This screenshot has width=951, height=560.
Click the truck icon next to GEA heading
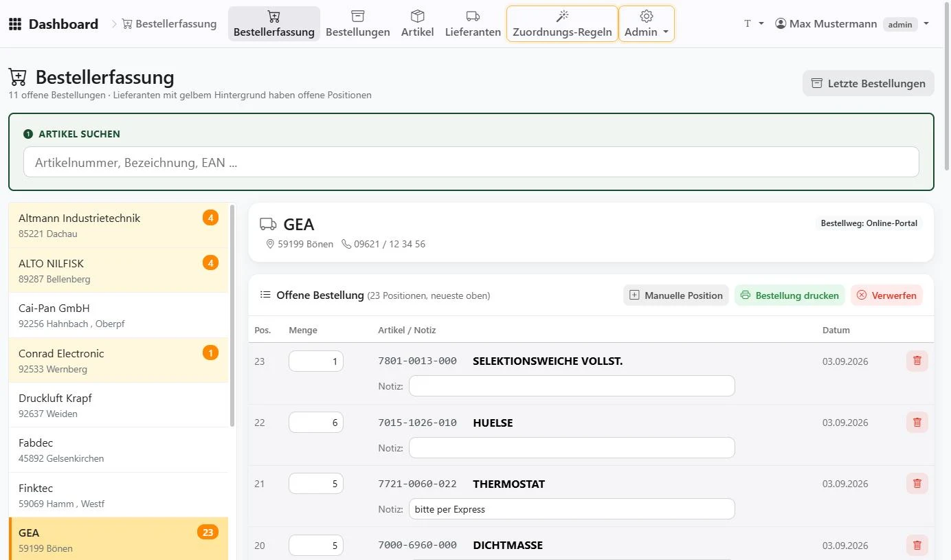click(x=269, y=224)
